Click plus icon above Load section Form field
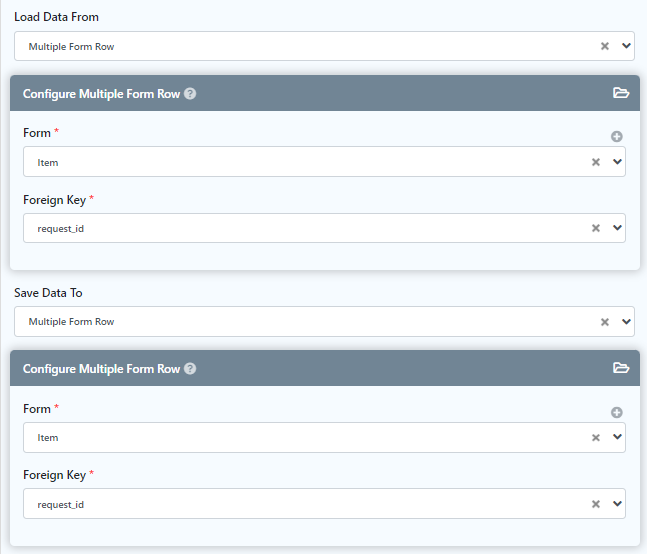The height and width of the screenshot is (554, 647). [x=617, y=136]
